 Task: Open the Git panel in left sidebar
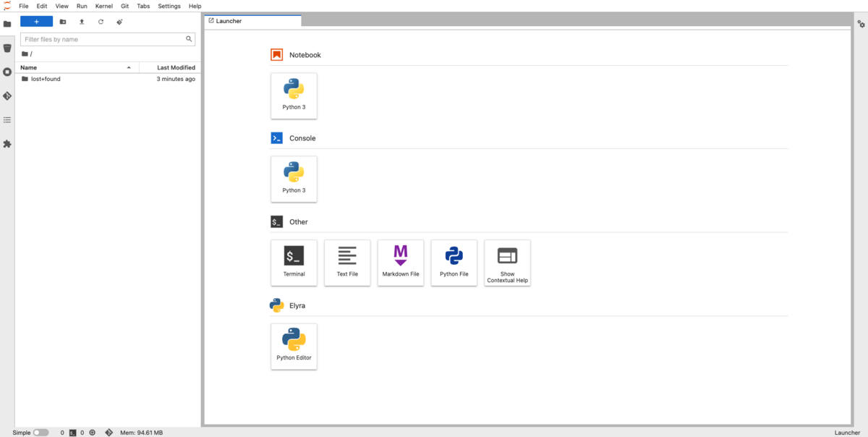tap(7, 96)
